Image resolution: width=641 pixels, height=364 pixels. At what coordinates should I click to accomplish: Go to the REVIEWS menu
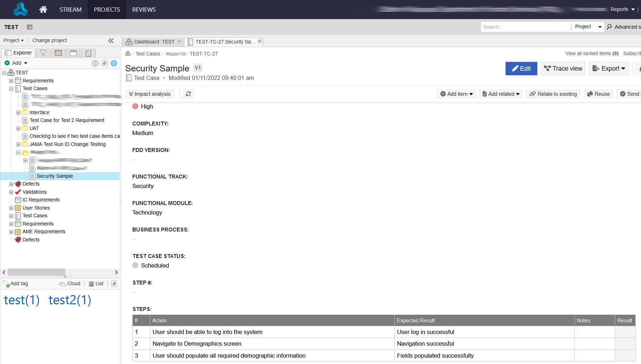coord(144,10)
